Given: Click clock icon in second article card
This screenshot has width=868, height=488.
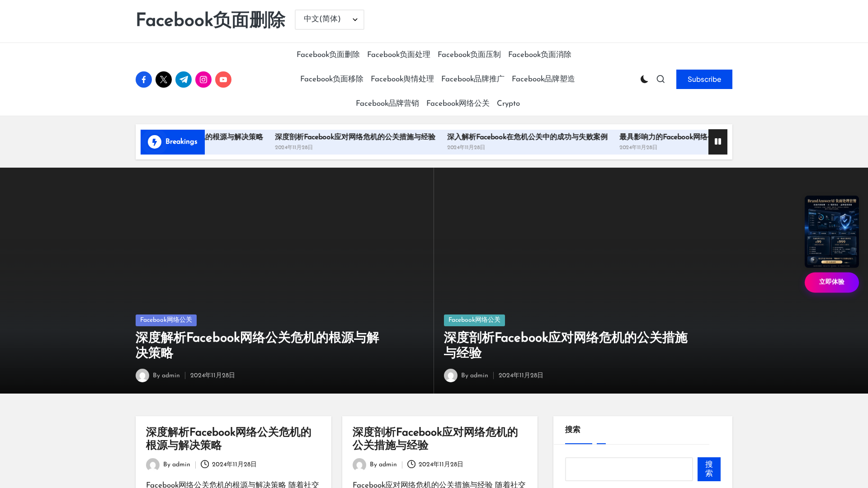Looking at the screenshot, I should (411, 464).
